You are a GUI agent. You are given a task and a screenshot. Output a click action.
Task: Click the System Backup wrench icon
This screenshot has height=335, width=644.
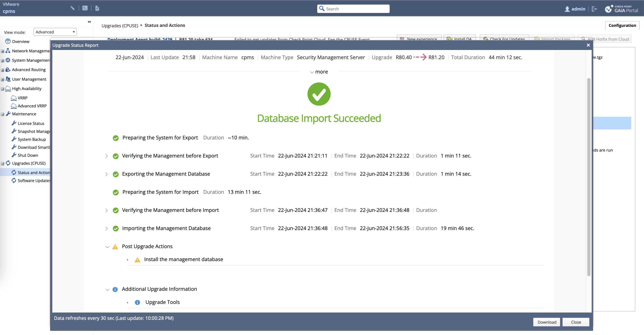click(14, 139)
